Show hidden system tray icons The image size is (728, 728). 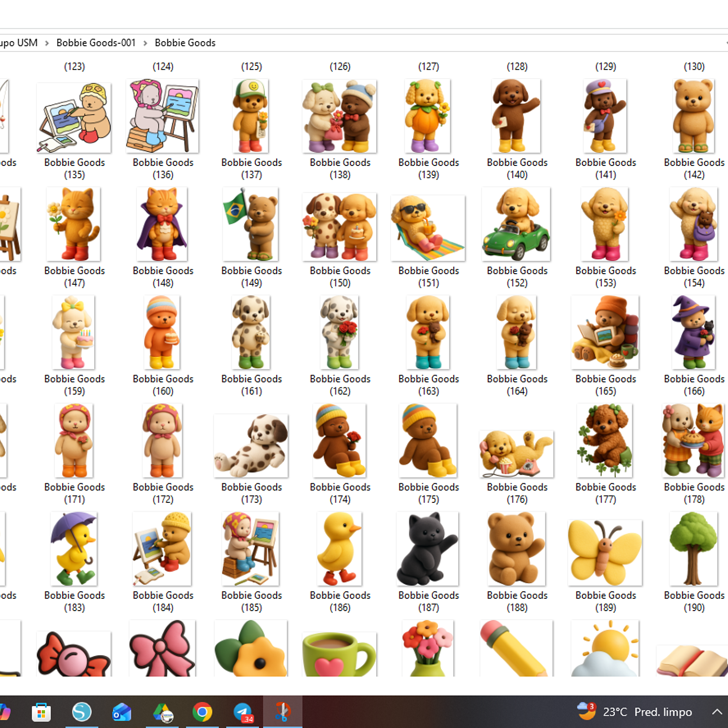click(x=717, y=712)
